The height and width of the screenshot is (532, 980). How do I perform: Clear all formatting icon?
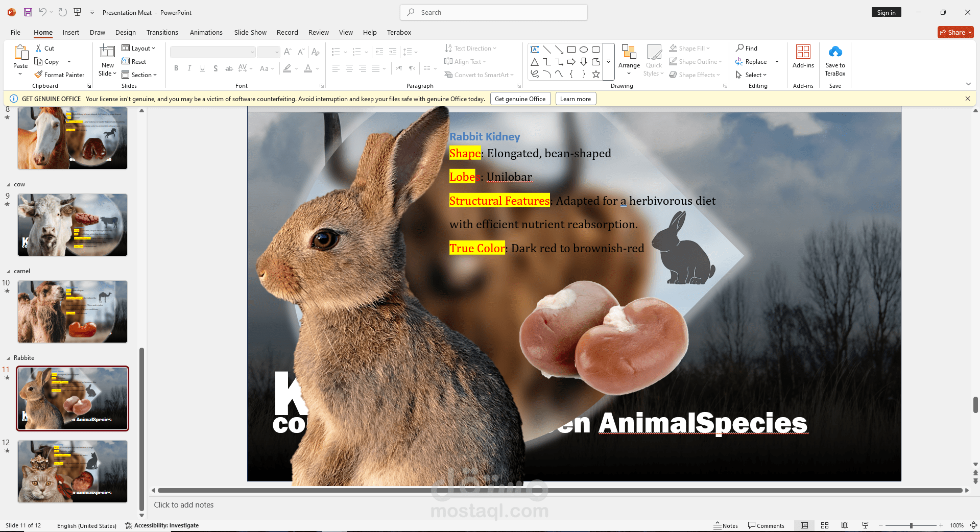click(x=315, y=52)
